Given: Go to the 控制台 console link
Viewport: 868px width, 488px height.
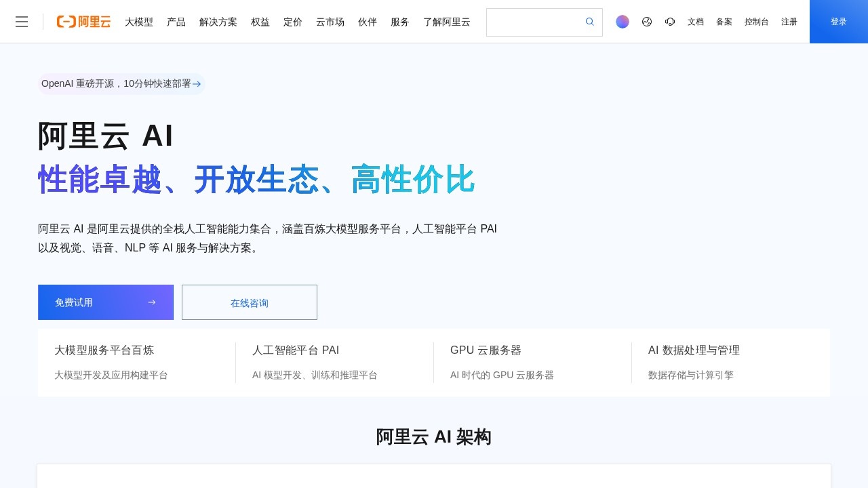Looking at the screenshot, I should click(x=756, y=22).
